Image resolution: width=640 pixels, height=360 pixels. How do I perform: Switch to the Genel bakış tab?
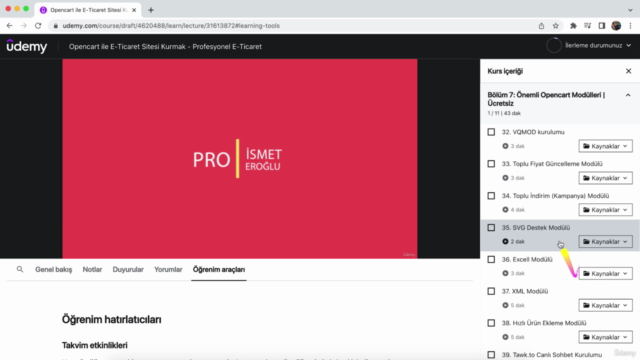click(53, 269)
